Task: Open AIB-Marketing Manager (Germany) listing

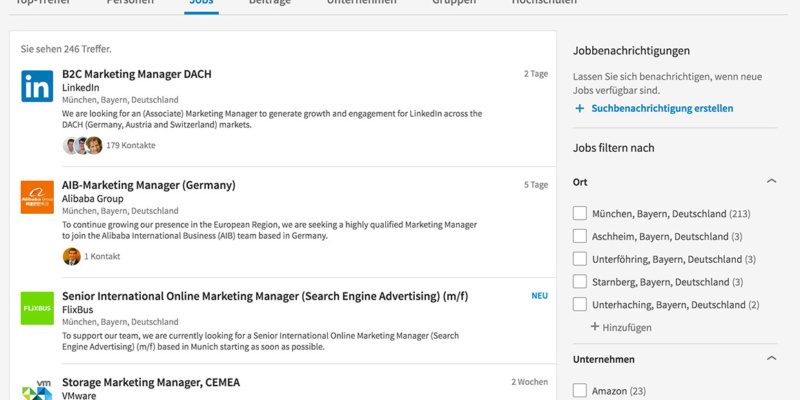Action: click(x=148, y=185)
